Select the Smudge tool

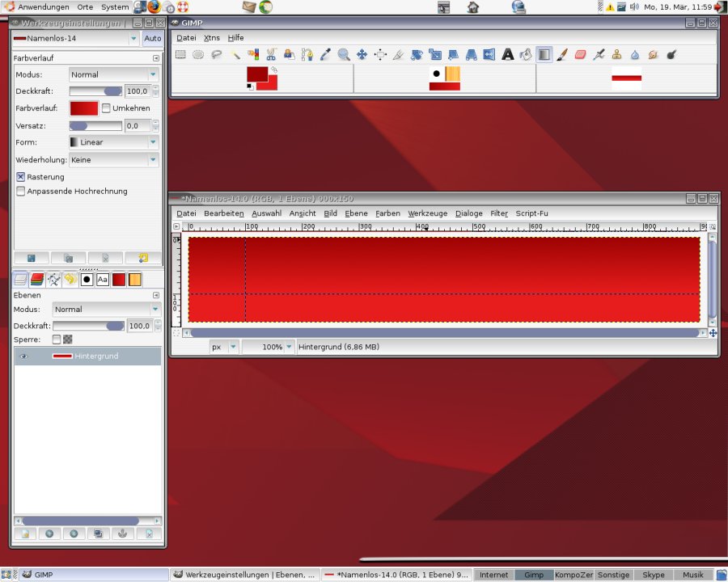click(x=654, y=55)
